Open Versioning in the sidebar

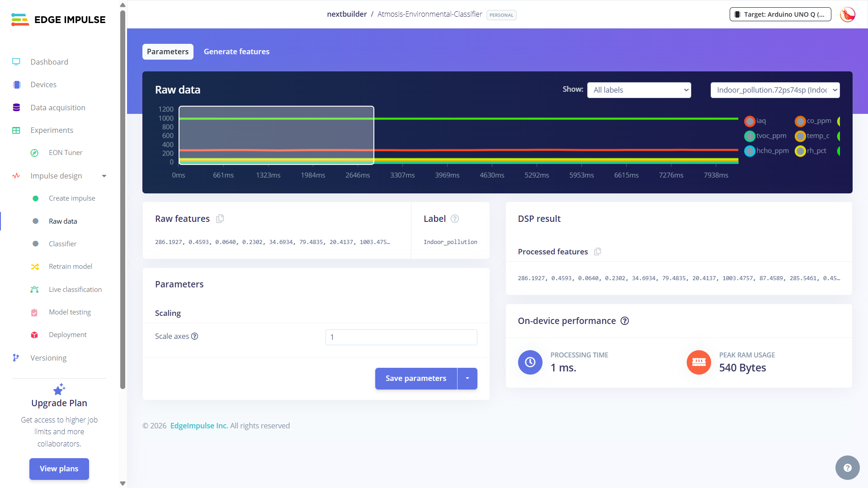(48, 358)
